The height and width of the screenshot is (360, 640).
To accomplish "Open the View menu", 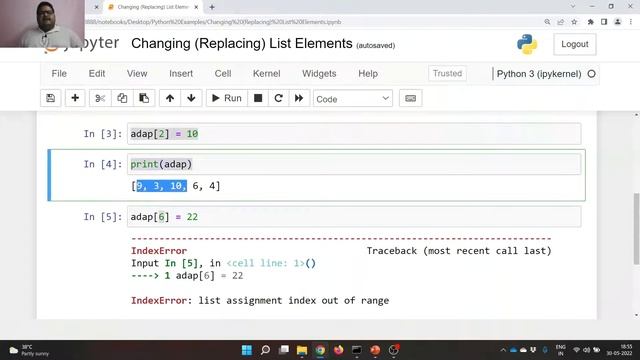I will click(137, 73).
